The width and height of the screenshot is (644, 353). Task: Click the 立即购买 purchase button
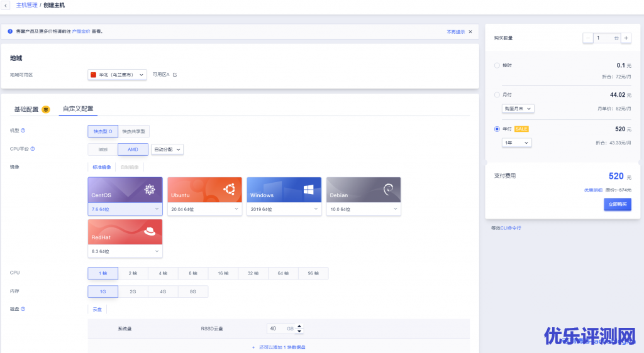(x=616, y=204)
